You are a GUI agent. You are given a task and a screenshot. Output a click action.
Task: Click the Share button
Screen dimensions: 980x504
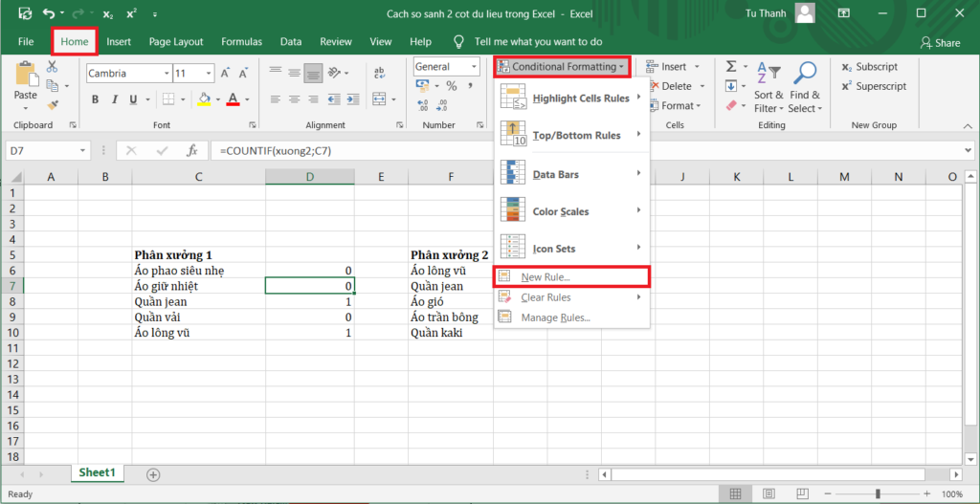[x=940, y=43]
